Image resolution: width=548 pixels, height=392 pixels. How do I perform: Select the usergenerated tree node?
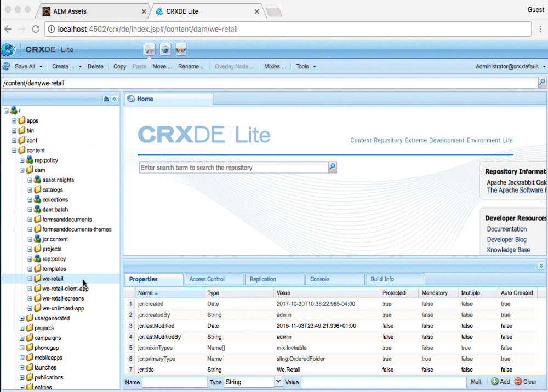pyautogui.click(x=52, y=318)
